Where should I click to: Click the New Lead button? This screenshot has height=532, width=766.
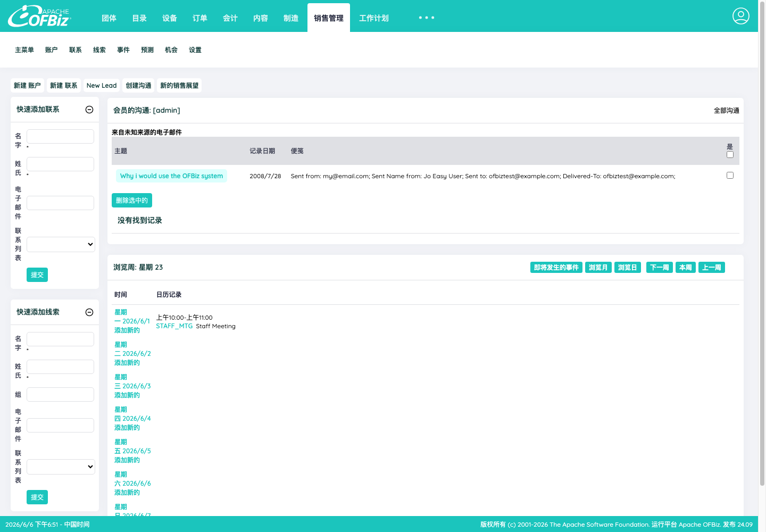tap(102, 86)
